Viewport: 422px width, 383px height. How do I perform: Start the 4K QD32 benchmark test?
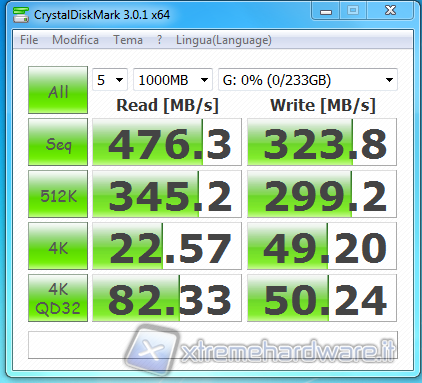(x=58, y=298)
